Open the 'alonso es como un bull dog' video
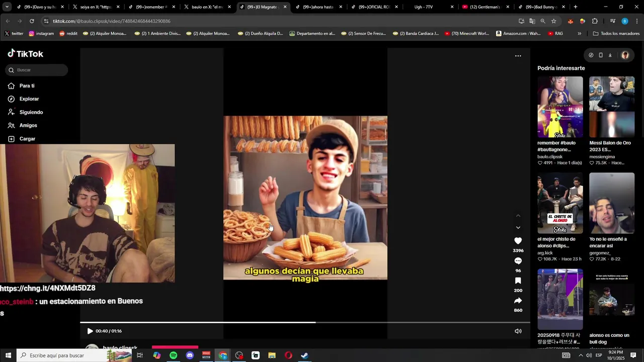The image size is (644, 362). tap(612, 299)
